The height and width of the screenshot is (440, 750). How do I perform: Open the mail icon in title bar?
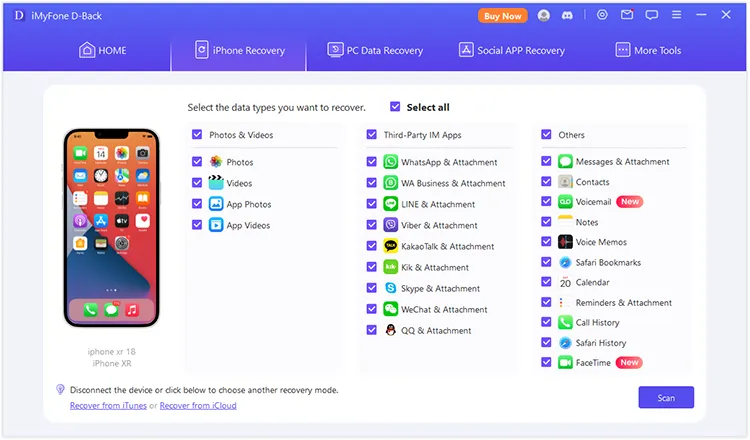[627, 15]
